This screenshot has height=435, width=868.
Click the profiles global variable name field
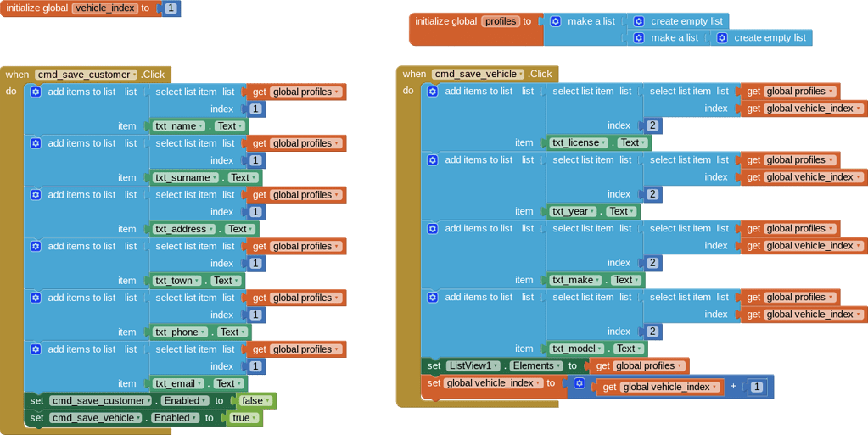tap(501, 21)
